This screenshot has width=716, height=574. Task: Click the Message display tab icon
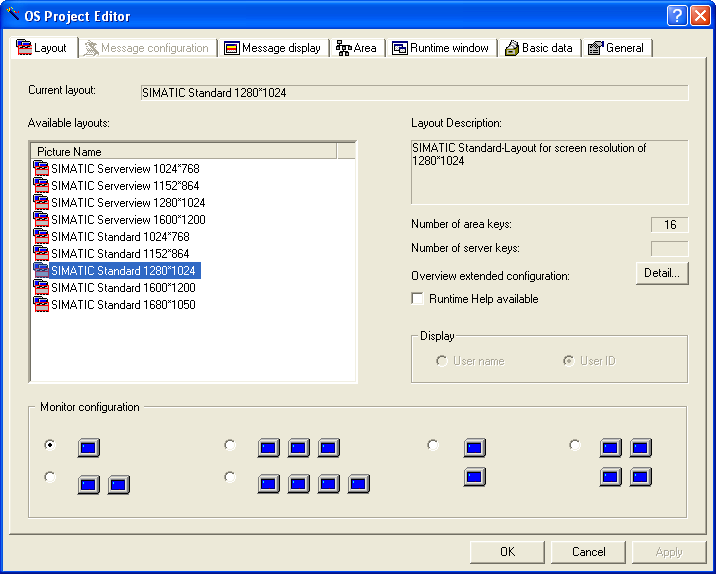pos(232,48)
